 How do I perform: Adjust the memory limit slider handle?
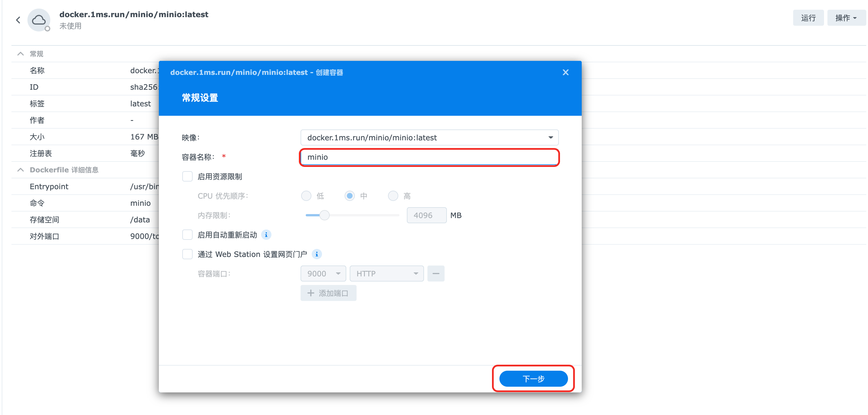click(x=324, y=215)
